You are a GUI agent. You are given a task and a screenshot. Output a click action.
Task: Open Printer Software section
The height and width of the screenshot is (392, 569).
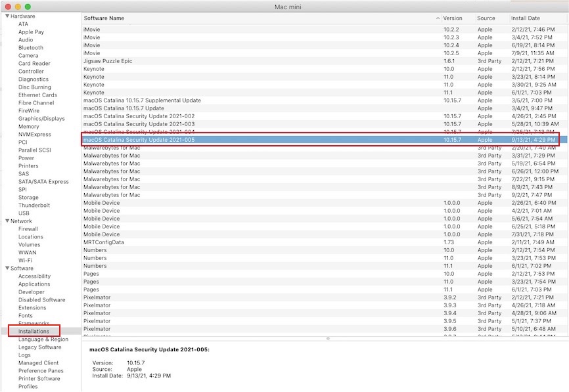click(x=39, y=379)
